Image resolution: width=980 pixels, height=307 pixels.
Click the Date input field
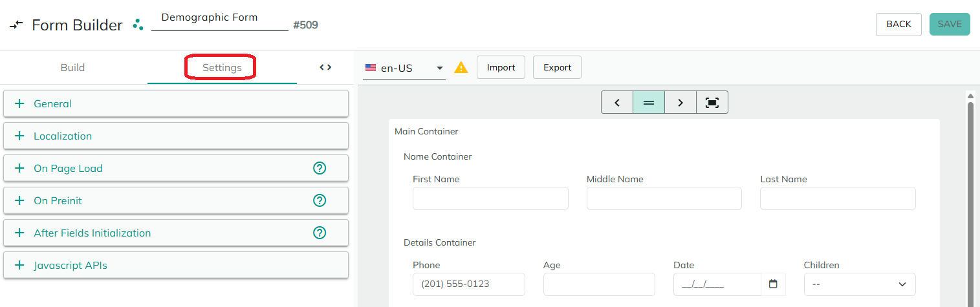(717, 284)
